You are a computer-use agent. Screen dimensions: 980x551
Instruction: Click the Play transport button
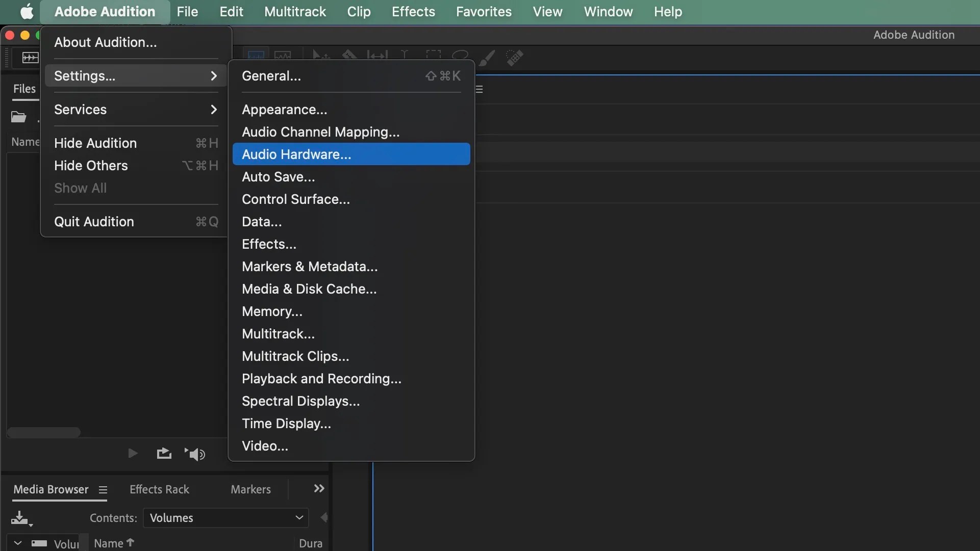(132, 453)
